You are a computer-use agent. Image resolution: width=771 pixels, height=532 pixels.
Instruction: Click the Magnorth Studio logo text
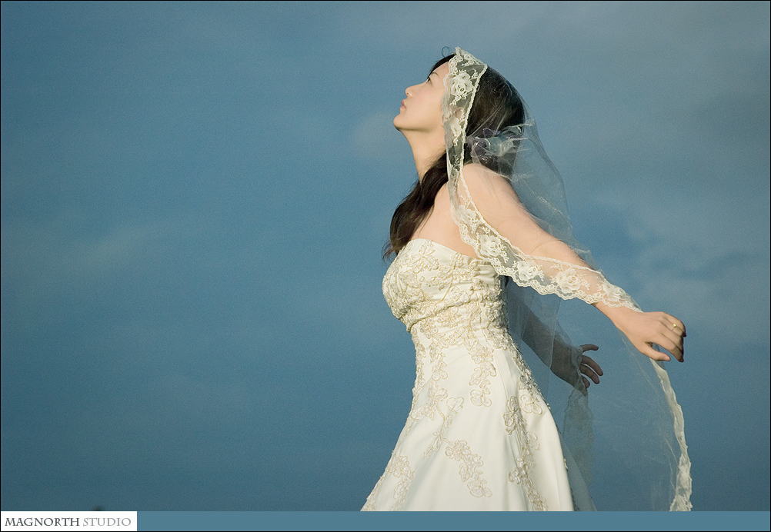(x=68, y=522)
